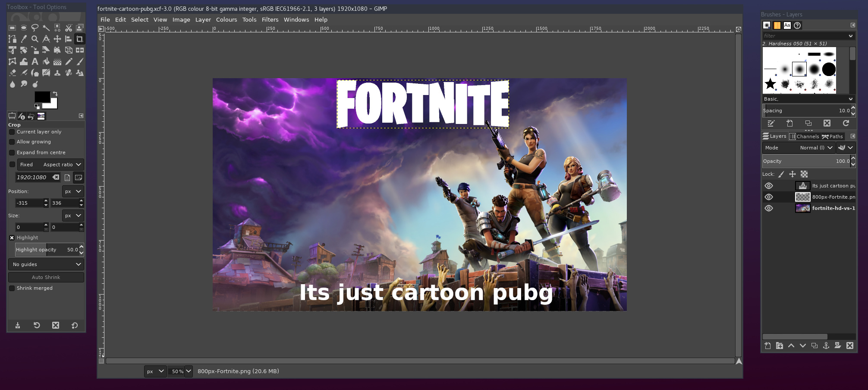Select the Scale tool

tap(35, 51)
